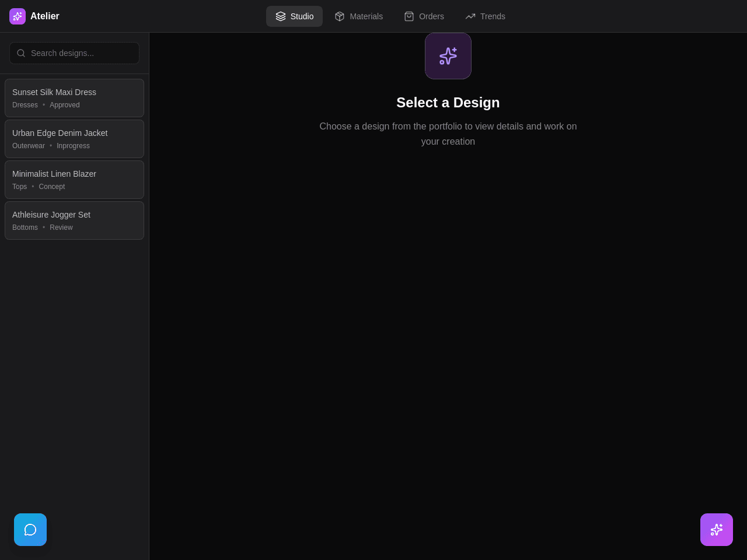Switch to the Studio tab
This screenshot has height=560, width=747.
pos(294,16)
